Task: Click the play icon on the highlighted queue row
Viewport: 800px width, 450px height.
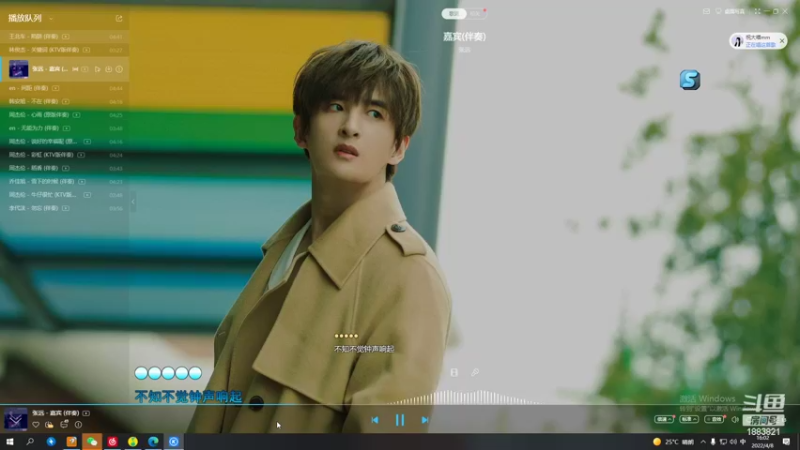Action: tap(97, 69)
